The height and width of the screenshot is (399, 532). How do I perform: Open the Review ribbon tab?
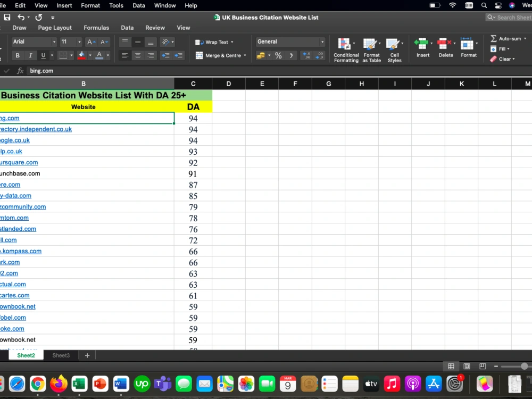155,28
